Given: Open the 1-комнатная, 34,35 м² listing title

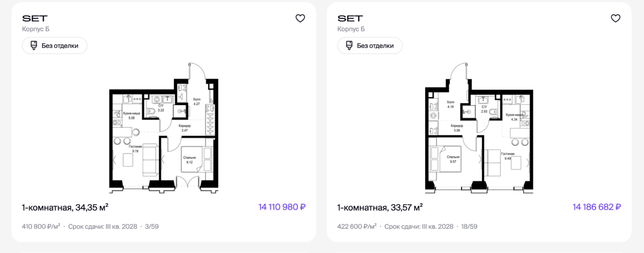Looking at the screenshot, I should tap(65, 207).
